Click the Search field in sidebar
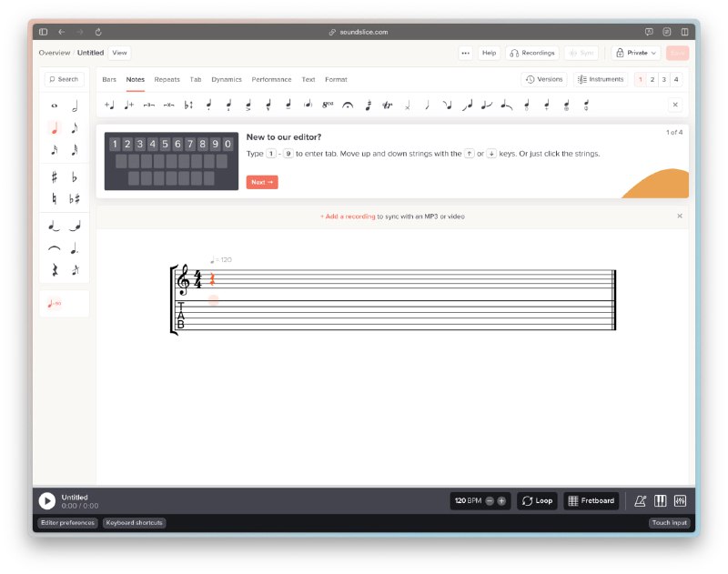 point(64,79)
